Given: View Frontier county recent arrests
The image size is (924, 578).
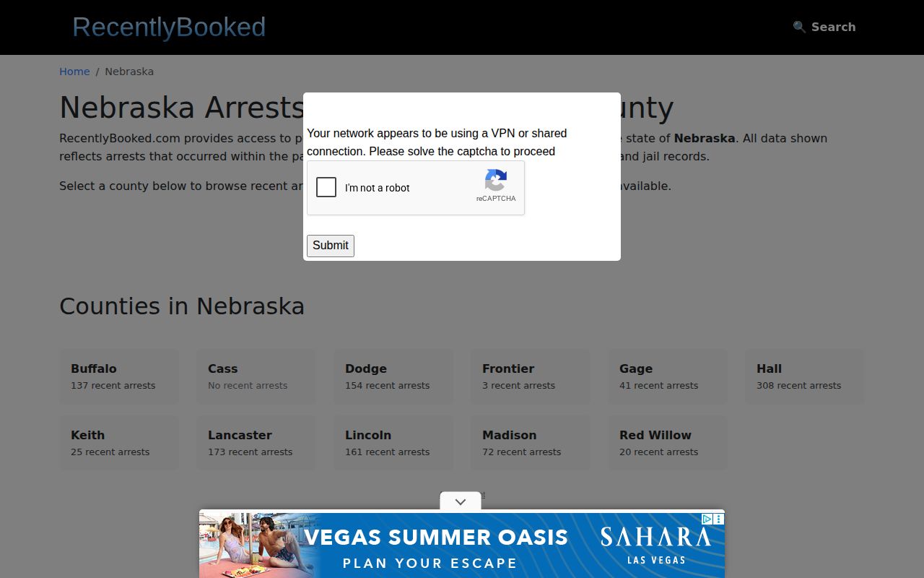Looking at the screenshot, I should [x=531, y=376].
